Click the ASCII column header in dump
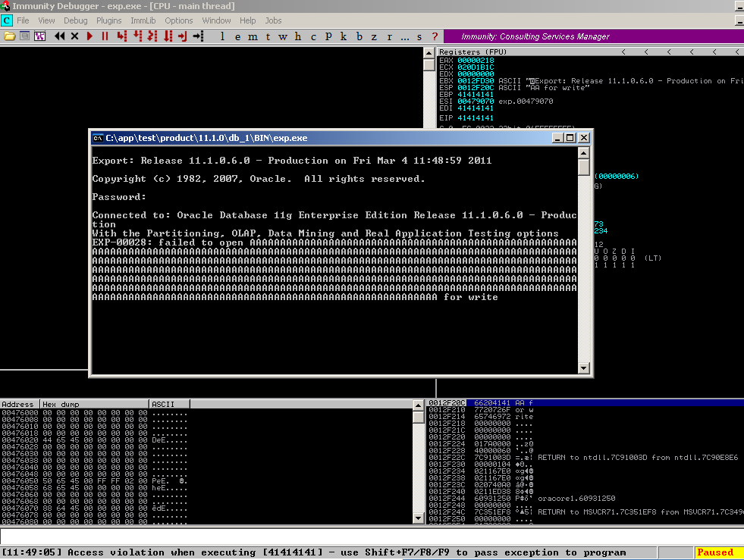The width and height of the screenshot is (744, 560). [x=170, y=404]
